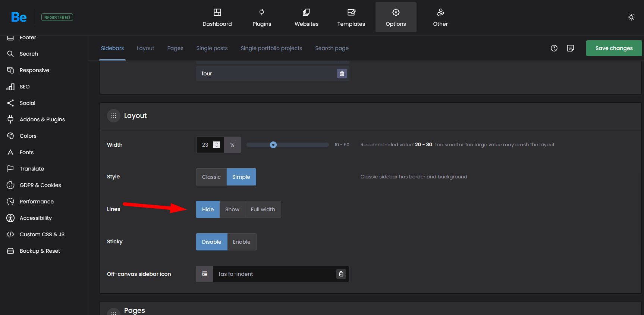Click the percent unit label
Viewport: 644px width, 315px height.
pos(232,145)
